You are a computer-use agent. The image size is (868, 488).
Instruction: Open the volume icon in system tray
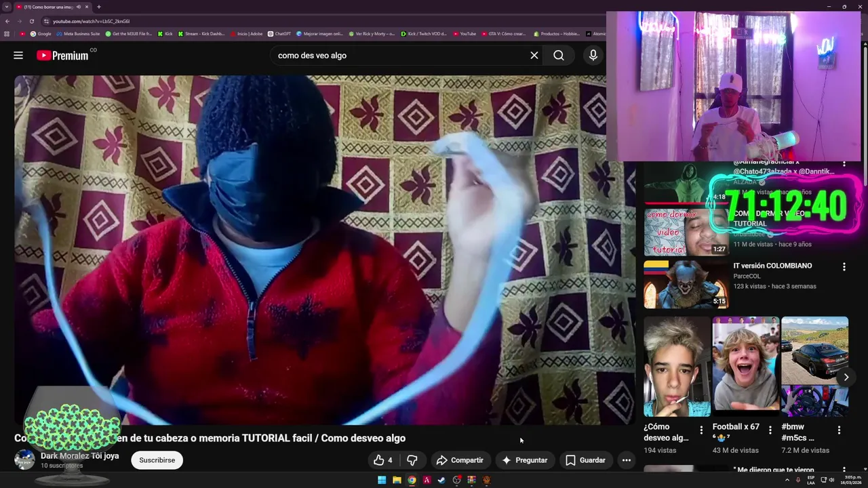point(832,480)
